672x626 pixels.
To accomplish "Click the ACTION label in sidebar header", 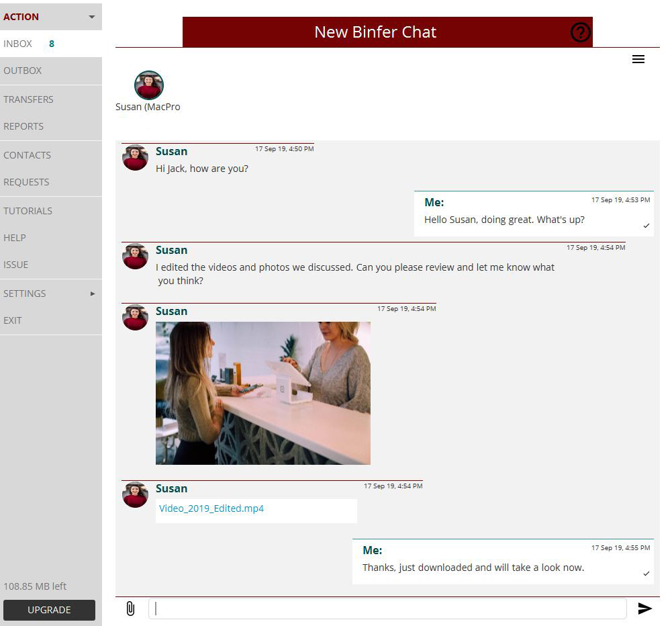I will click(x=21, y=17).
